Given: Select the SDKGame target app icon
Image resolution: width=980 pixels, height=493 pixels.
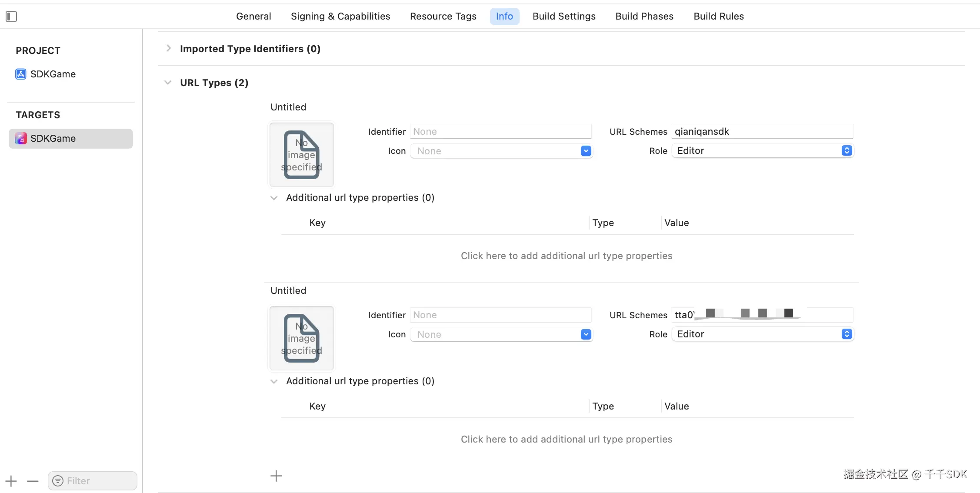Looking at the screenshot, I should tap(20, 138).
